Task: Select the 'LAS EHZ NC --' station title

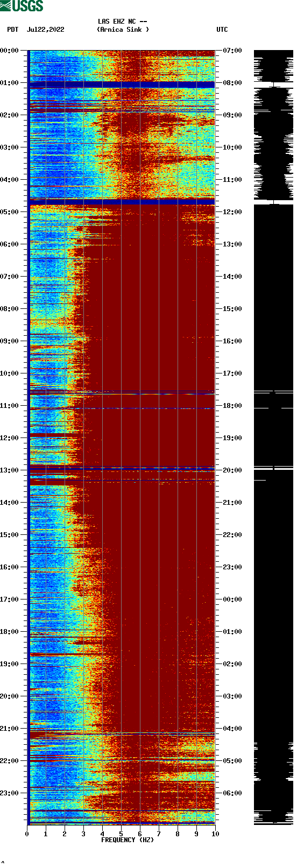Action: tap(123, 22)
